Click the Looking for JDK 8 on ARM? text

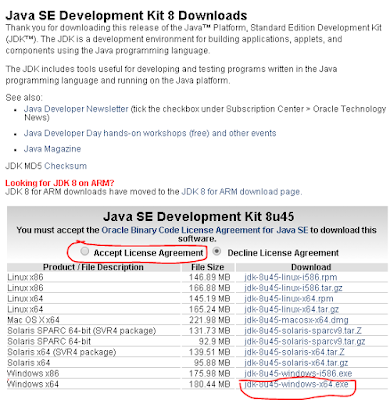(x=60, y=183)
